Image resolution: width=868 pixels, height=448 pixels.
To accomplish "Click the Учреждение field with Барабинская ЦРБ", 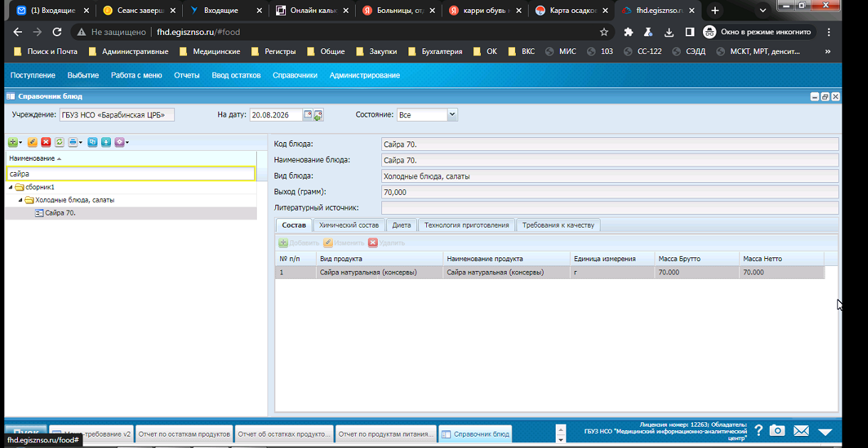I will (x=117, y=114).
